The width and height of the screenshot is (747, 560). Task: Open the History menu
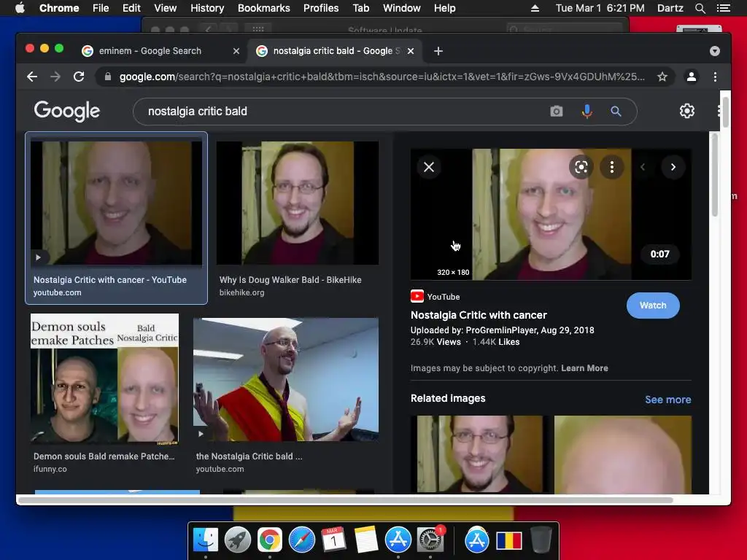[x=206, y=8]
